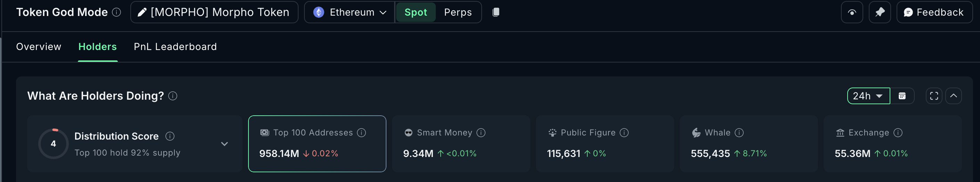Image resolution: width=980 pixels, height=182 pixels.
Task: Click the Feedback button
Action: (x=934, y=13)
